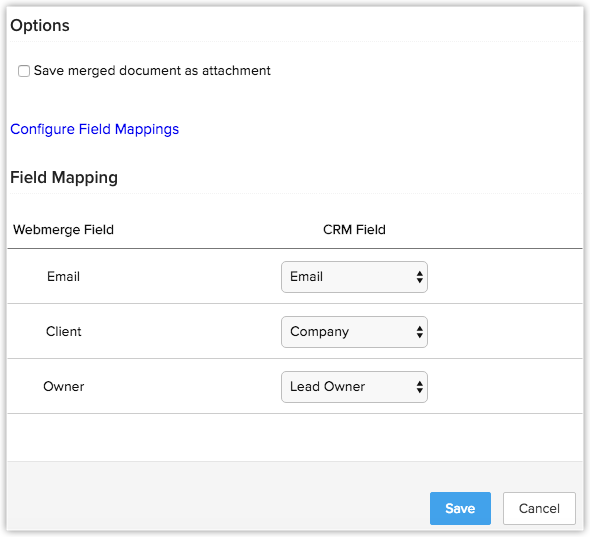The image size is (590, 537).
Task: Open the Company CRM field dropdown
Action: 354,332
